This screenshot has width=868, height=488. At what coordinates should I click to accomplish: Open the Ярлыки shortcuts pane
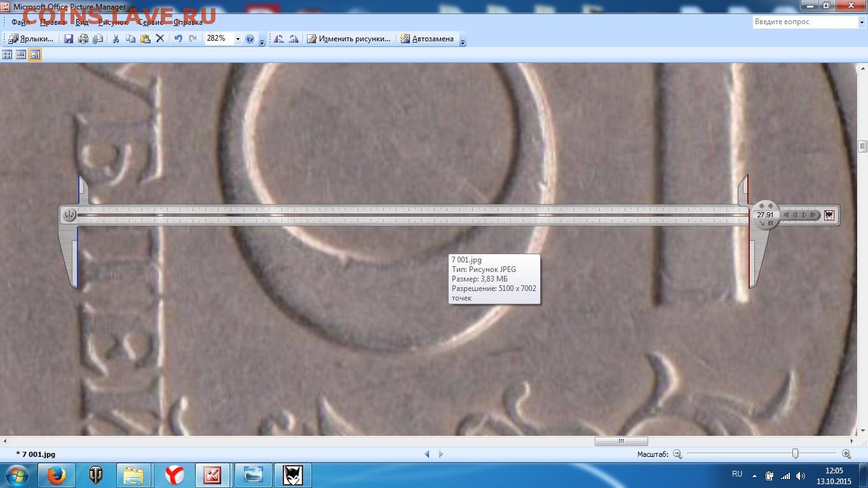point(32,39)
